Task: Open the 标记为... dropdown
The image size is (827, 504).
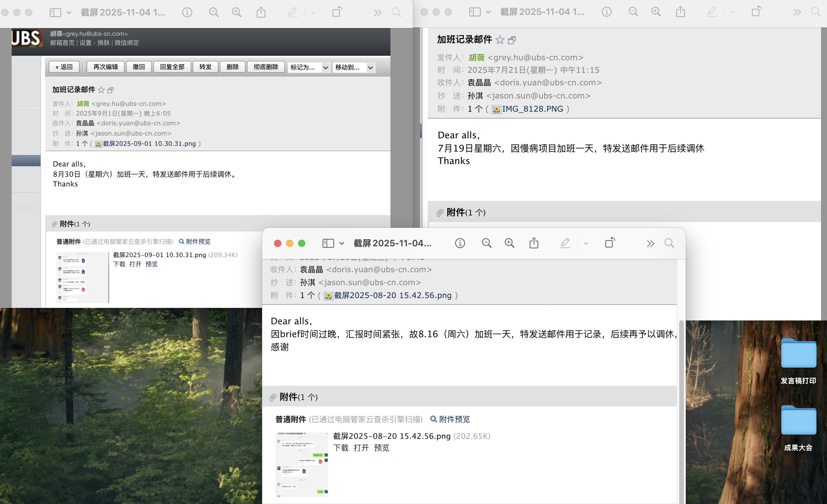Action: 309,67
